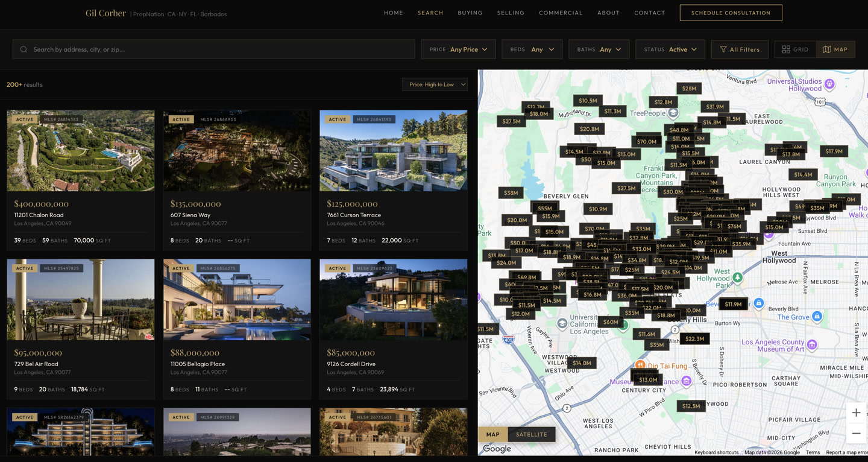Click the 11005 Bellagio Place address
Screen dimensions: 868x462
(198, 364)
